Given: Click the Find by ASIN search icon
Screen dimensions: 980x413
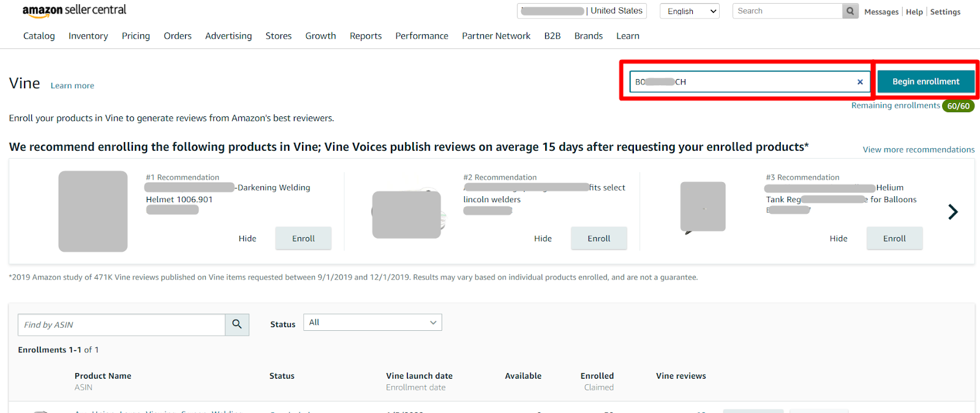Looking at the screenshot, I should point(237,325).
